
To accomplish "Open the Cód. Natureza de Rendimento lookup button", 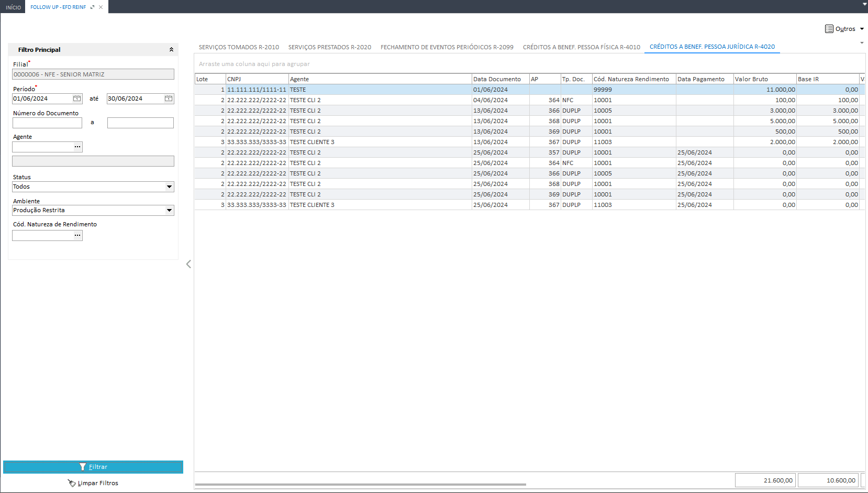I will [77, 235].
